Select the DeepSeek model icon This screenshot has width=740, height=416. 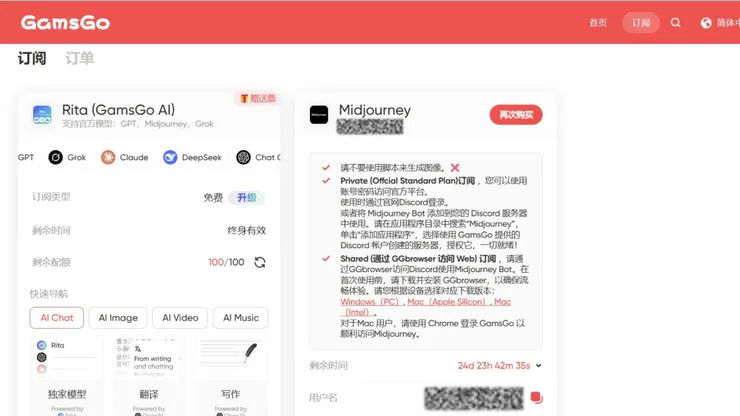(x=170, y=157)
